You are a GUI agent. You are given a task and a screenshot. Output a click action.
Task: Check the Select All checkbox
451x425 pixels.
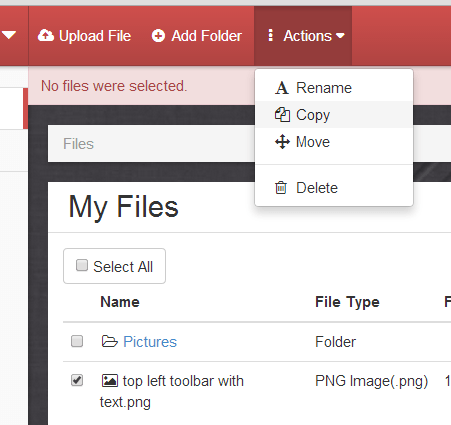(x=82, y=265)
